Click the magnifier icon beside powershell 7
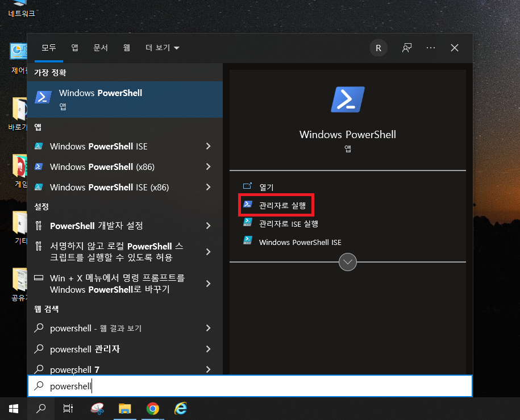This screenshot has width=520, height=420. 39,369
